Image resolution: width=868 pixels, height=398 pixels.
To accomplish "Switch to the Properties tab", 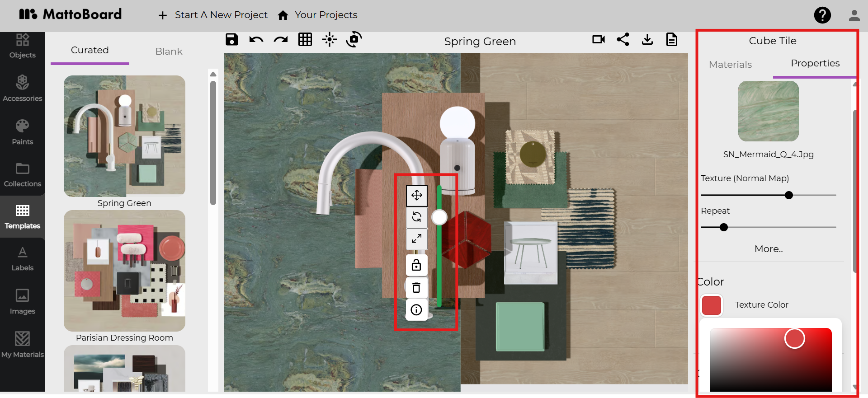I will point(815,63).
